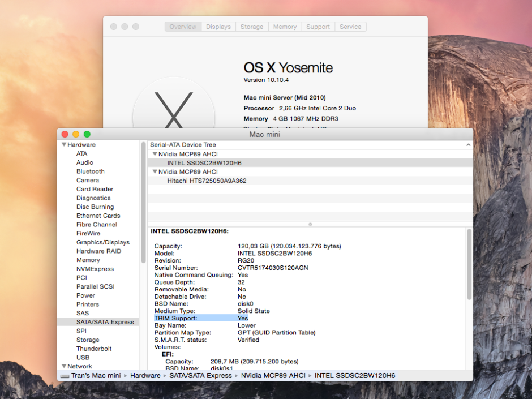The image size is (532, 399).
Task: Click Version 10.10.4 text in About window
Action: [266, 80]
